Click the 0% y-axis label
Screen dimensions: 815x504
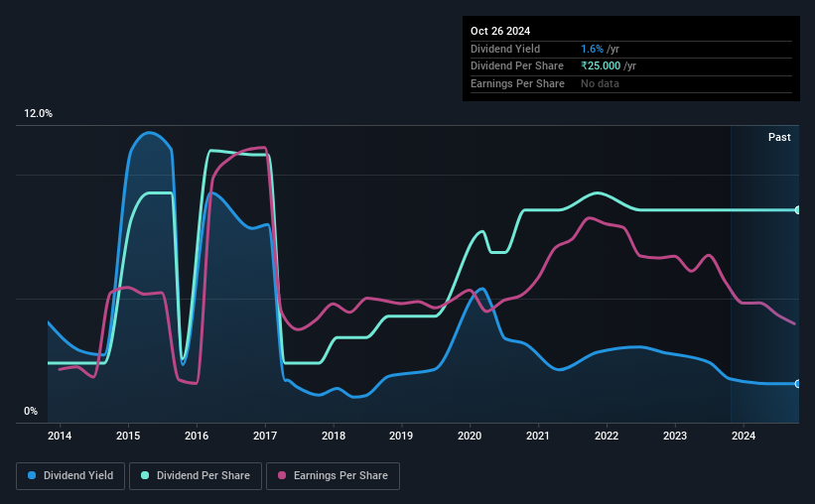pos(31,411)
